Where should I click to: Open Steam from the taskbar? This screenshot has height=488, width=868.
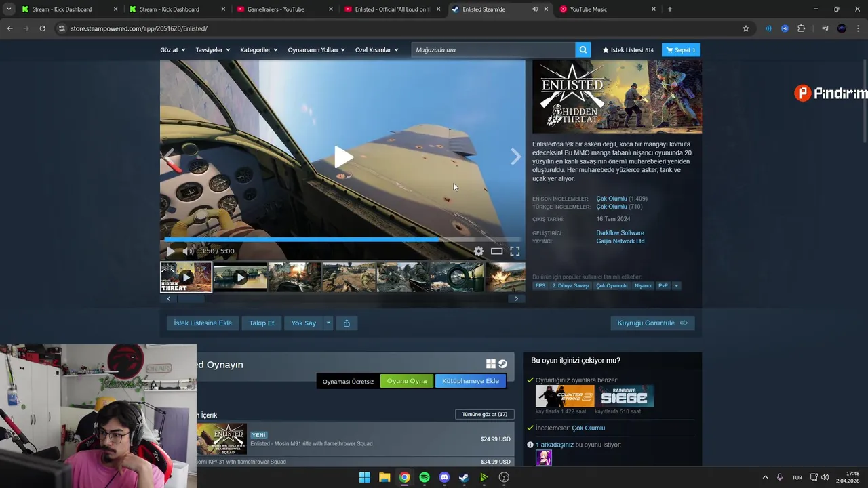click(464, 477)
